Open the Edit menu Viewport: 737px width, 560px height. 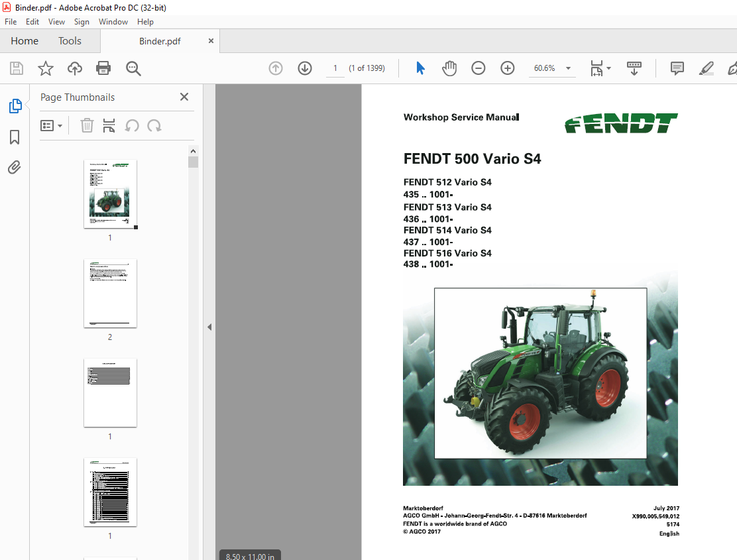[32, 22]
